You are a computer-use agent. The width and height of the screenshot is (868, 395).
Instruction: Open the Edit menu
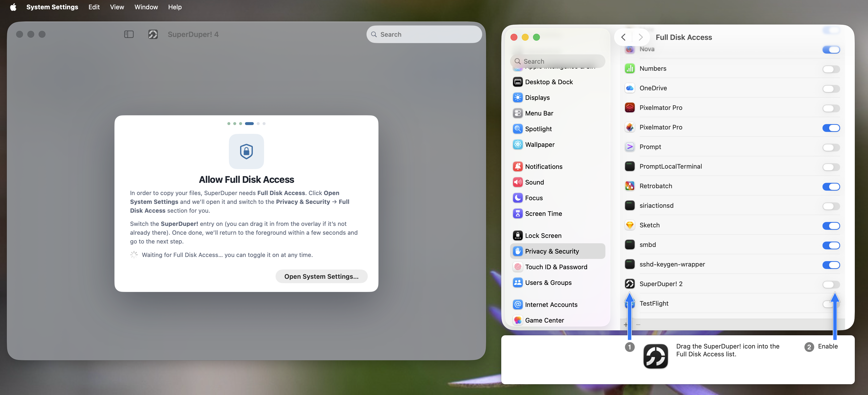coord(94,7)
